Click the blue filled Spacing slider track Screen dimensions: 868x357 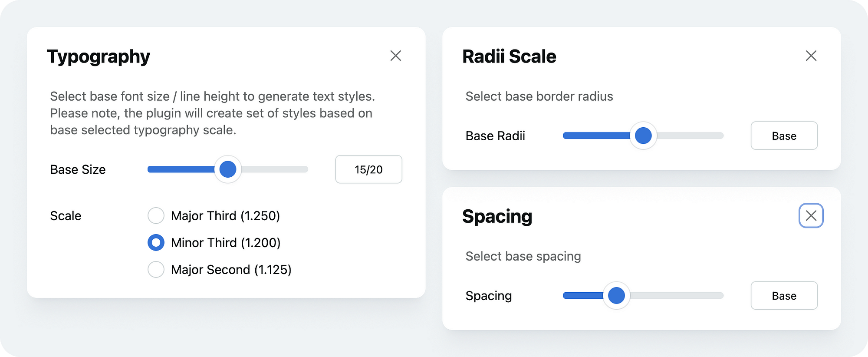[582, 295]
